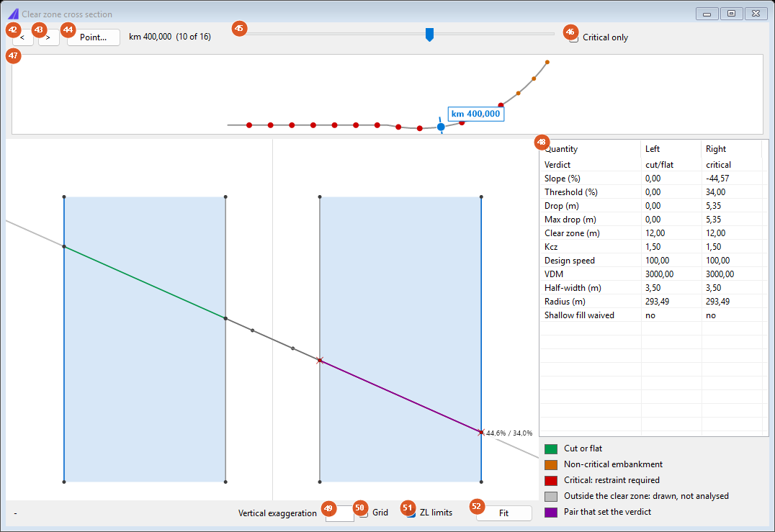This screenshot has width=775, height=532.
Task: Select the blue current station marker in the profile strip
Action: point(441,127)
